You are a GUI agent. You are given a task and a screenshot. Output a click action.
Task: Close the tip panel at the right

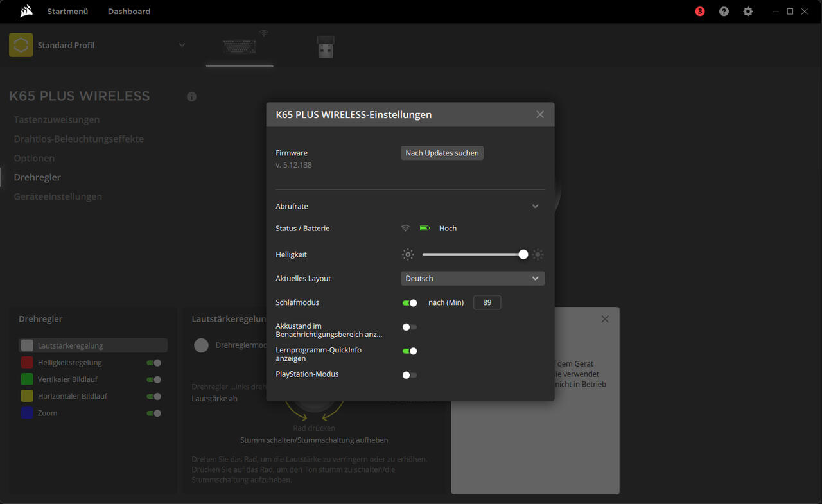pyautogui.click(x=605, y=319)
